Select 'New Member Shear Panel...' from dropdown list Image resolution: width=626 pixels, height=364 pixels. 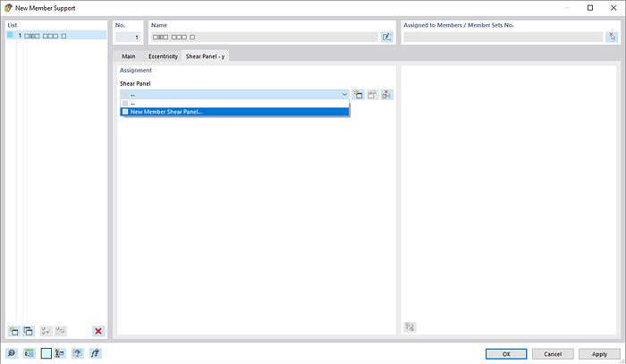pos(166,112)
